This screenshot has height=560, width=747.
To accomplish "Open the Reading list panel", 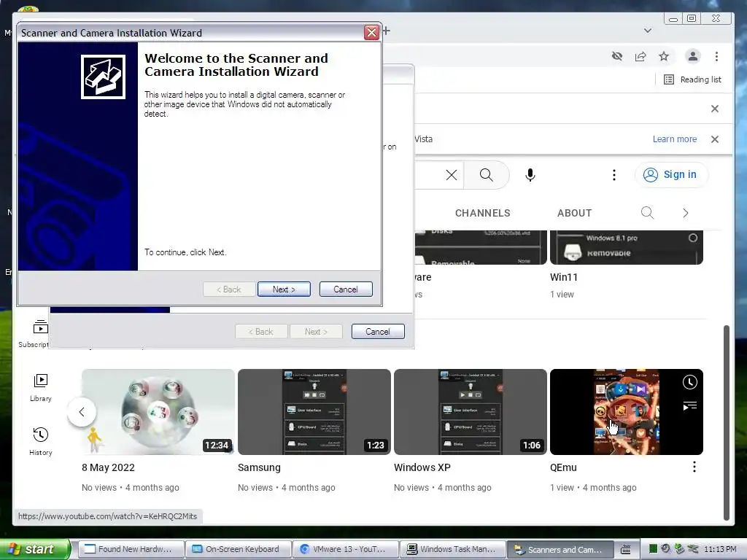I will [693, 79].
